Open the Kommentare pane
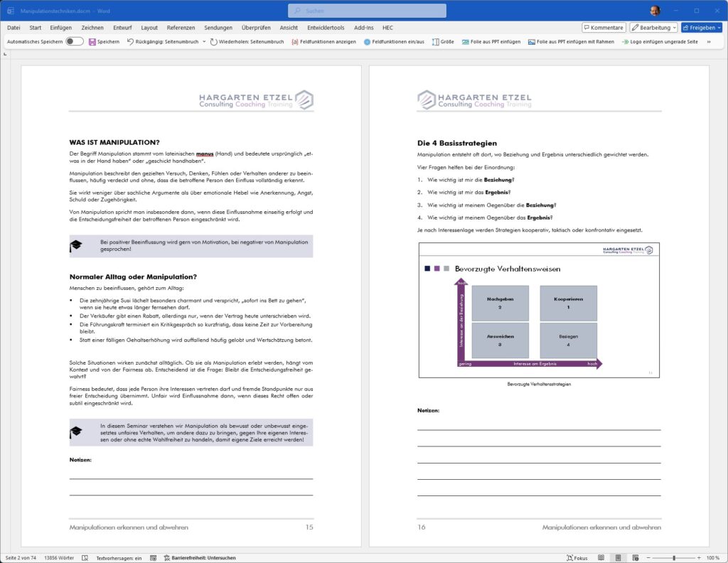The height and width of the screenshot is (563, 728). [604, 28]
